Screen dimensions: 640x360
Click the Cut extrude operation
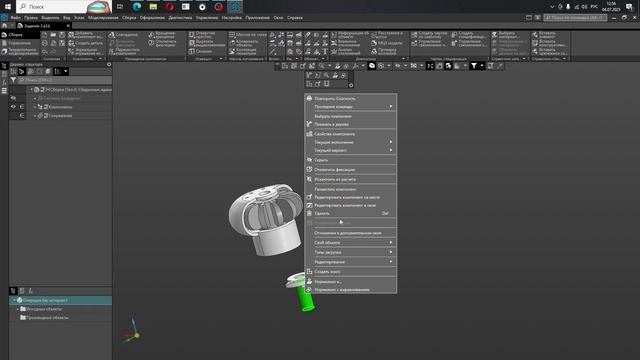[x=207, y=43]
